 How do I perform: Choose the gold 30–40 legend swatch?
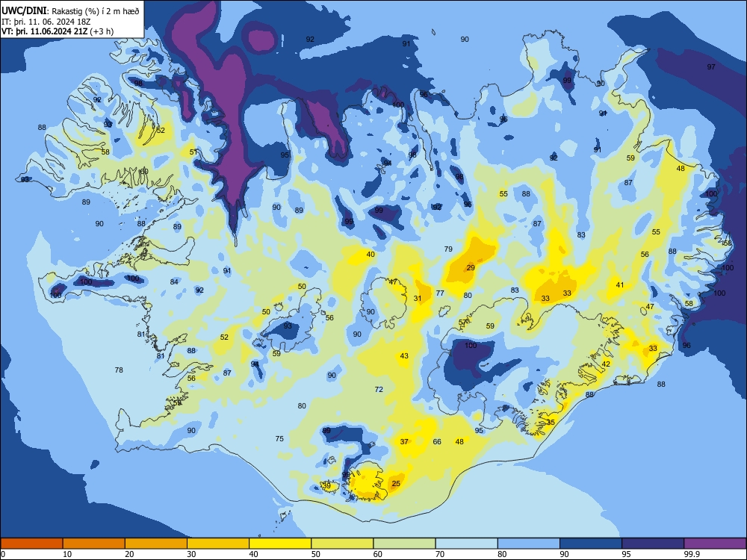click(x=218, y=544)
